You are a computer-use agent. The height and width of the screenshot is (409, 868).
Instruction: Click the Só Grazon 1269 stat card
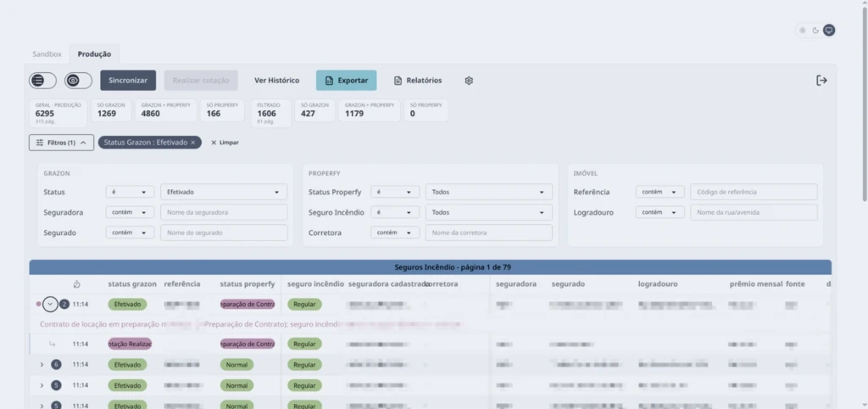(111, 110)
